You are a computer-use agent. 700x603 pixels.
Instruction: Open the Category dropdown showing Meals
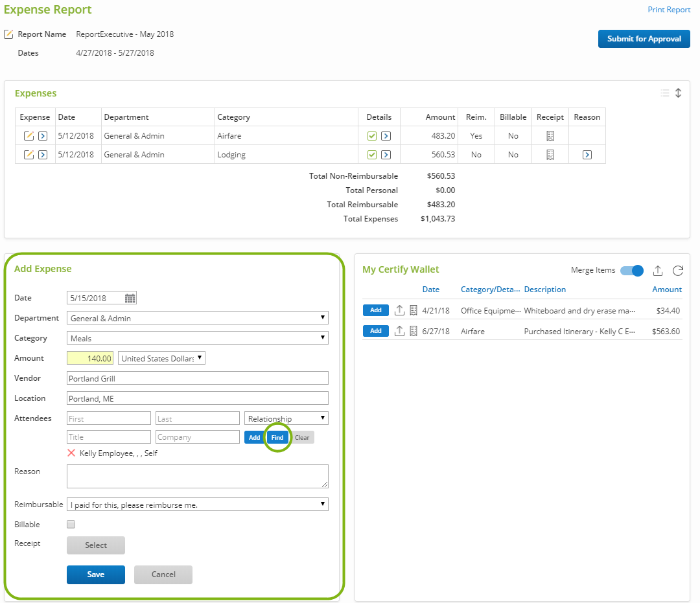point(197,337)
